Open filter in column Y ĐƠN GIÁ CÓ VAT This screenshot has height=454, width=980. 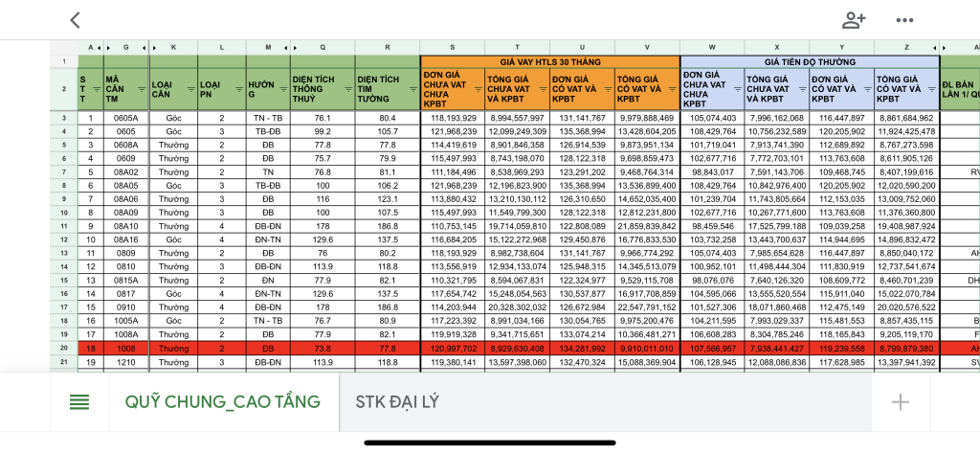[868, 89]
